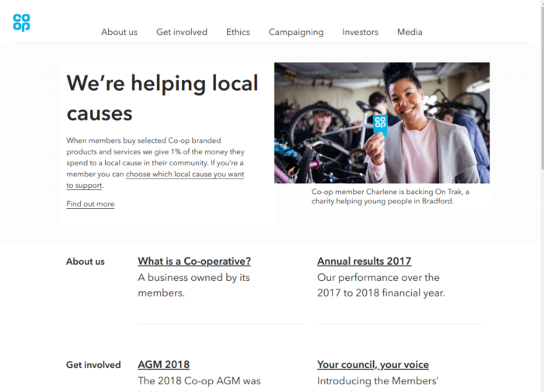The image size is (544, 392).
Task: Open the About us menu item
Action: click(119, 33)
